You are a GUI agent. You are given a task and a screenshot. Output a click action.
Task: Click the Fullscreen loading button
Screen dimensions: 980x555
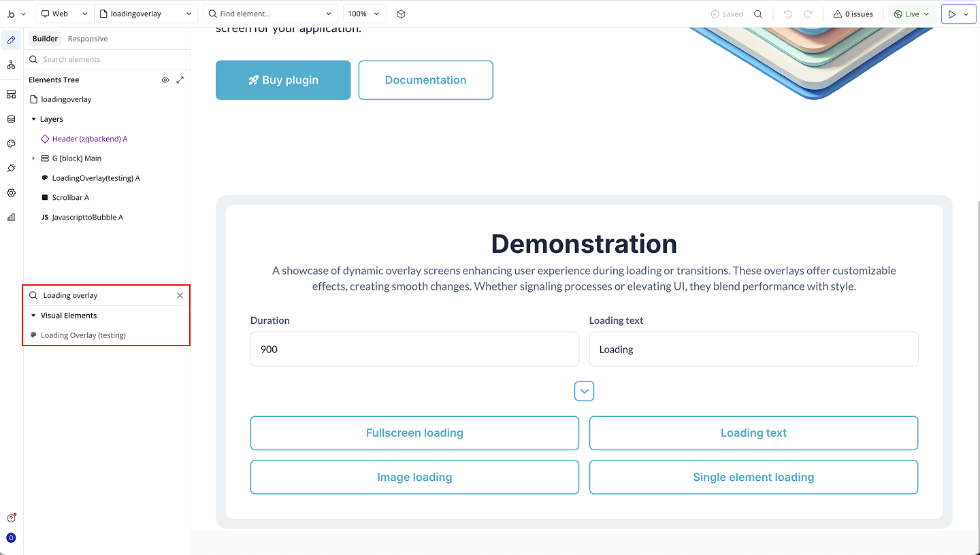point(414,433)
